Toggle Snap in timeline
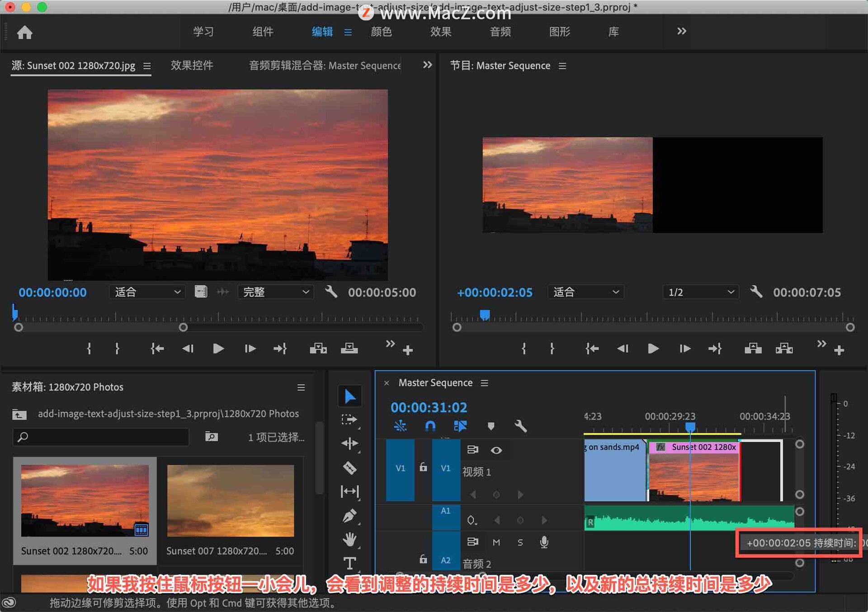The image size is (868, 612). click(x=430, y=426)
